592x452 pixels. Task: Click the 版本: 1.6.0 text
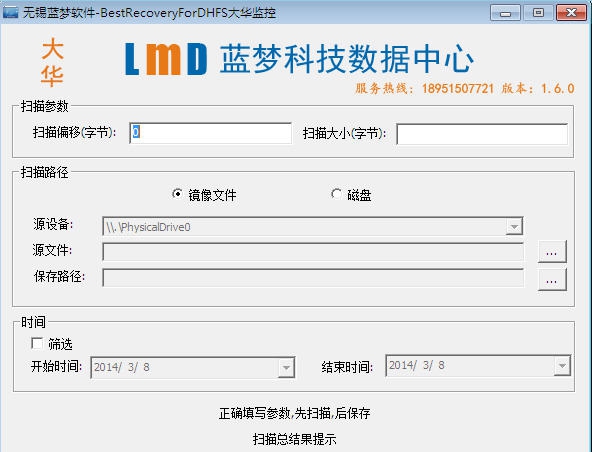tap(538, 88)
